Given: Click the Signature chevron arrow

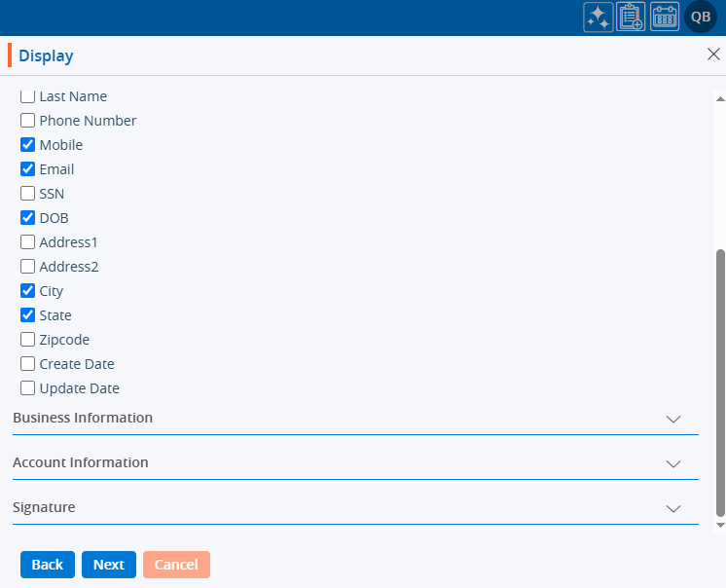Looking at the screenshot, I should click(x=672, y=508).
